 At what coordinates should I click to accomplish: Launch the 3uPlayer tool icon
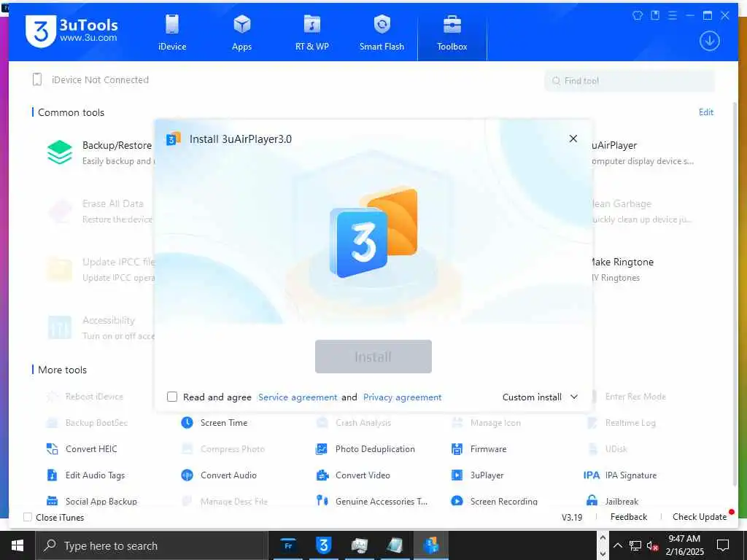(x=457, y=475)
